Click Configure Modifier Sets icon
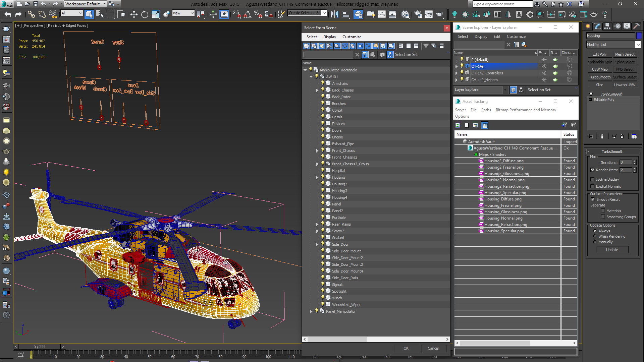 (x=634, y=136)
